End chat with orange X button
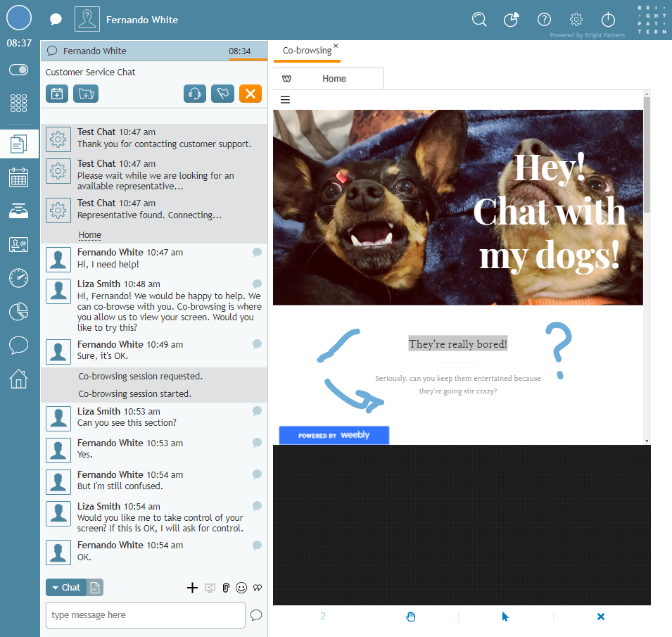The image size is (672, 637). [250, 94]
